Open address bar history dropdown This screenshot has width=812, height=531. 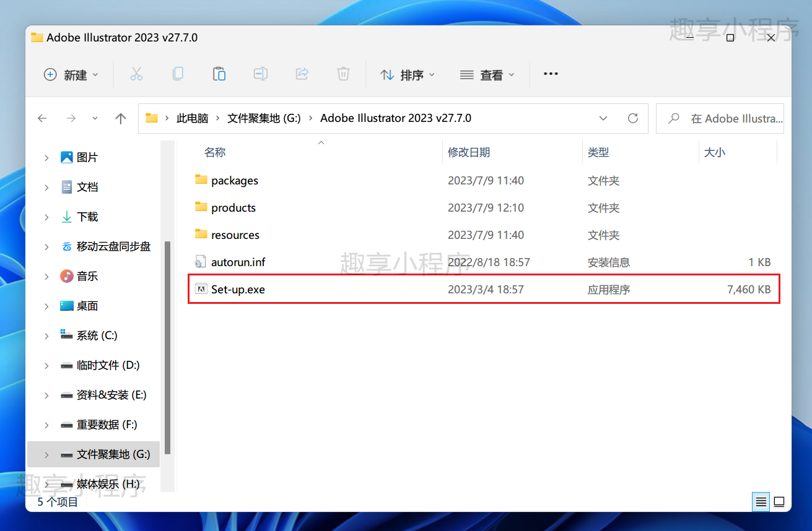(x=603, y=118)
